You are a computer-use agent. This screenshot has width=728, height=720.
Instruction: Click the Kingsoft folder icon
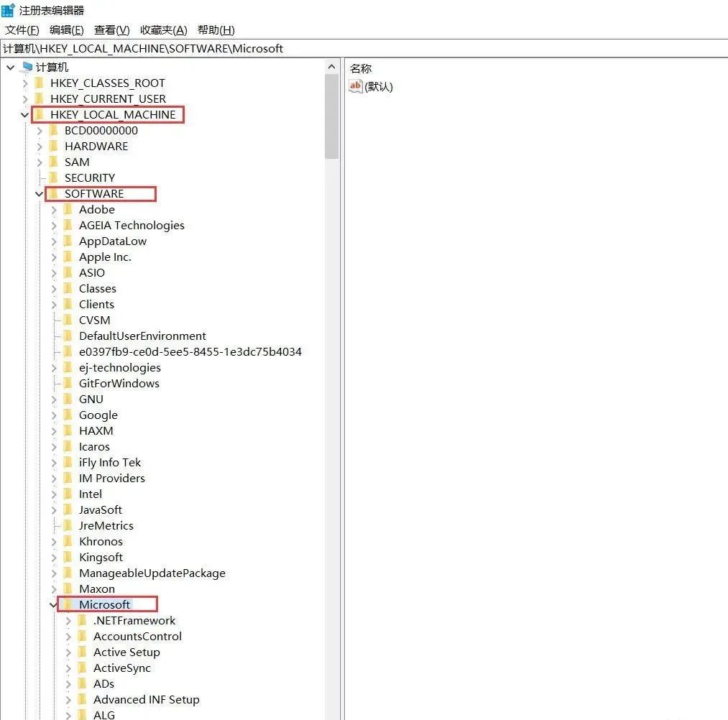(68, 557)
